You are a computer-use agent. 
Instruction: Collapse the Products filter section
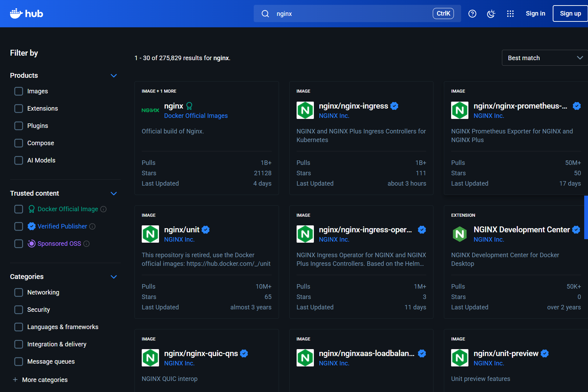[114, 75]
